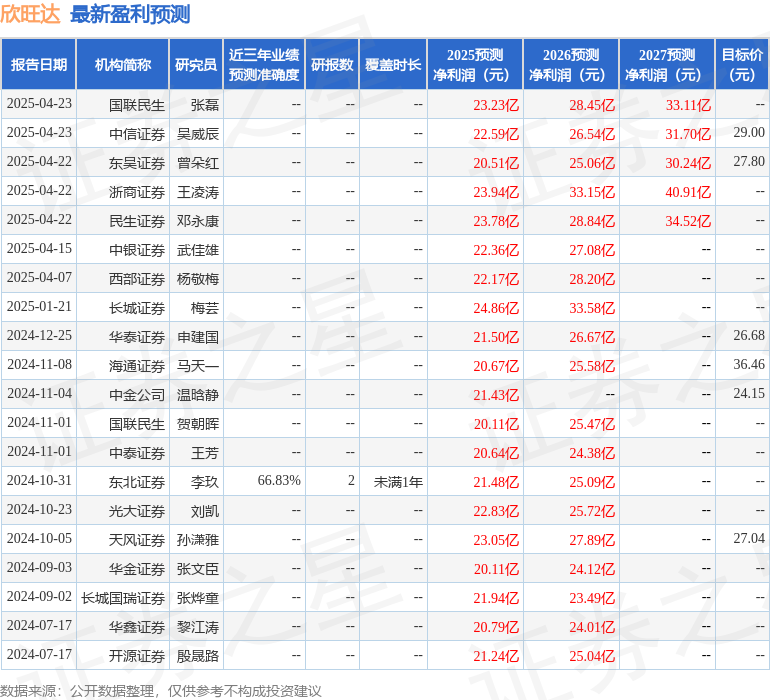
Task: Click the 机构简称 column header
Action: coord(123,64)
